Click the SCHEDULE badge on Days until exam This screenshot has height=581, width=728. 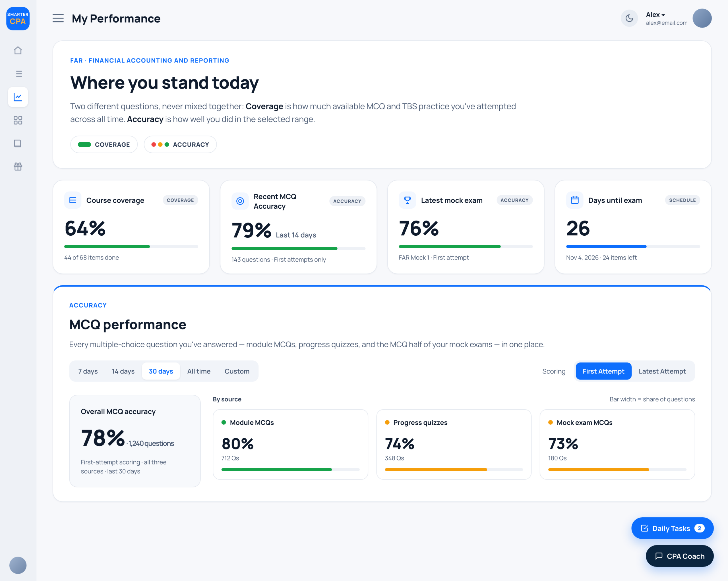(x=682, y=200)
